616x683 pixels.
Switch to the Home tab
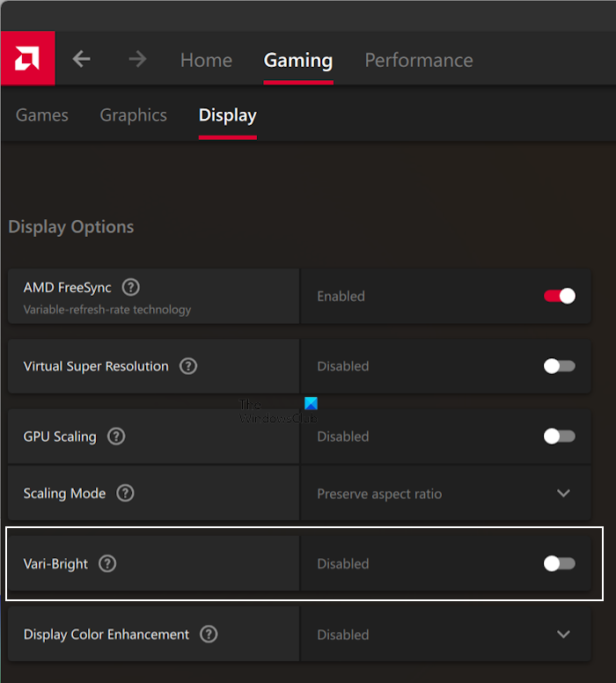206,60
